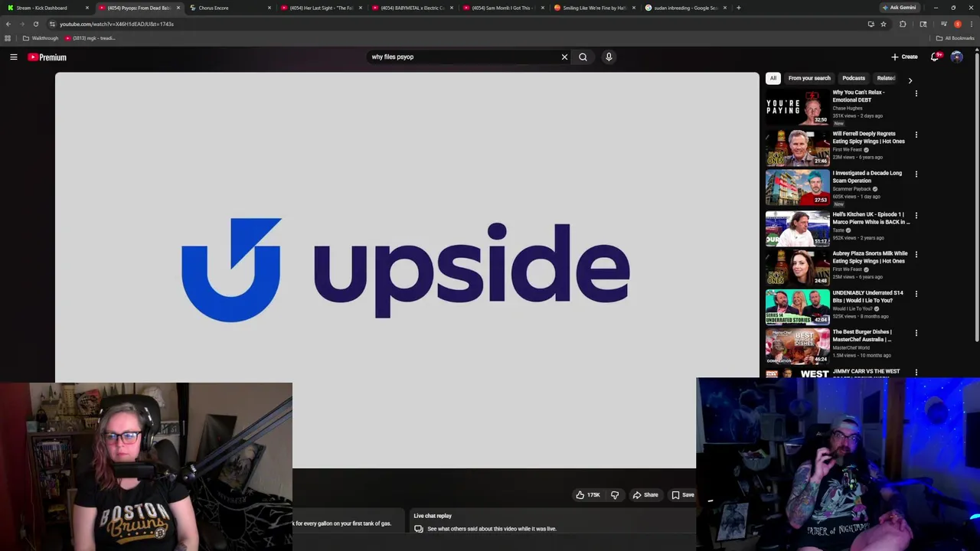
Task: Open options for Aubrey Plaza Hot Ones video
Action: pos(916,254)
